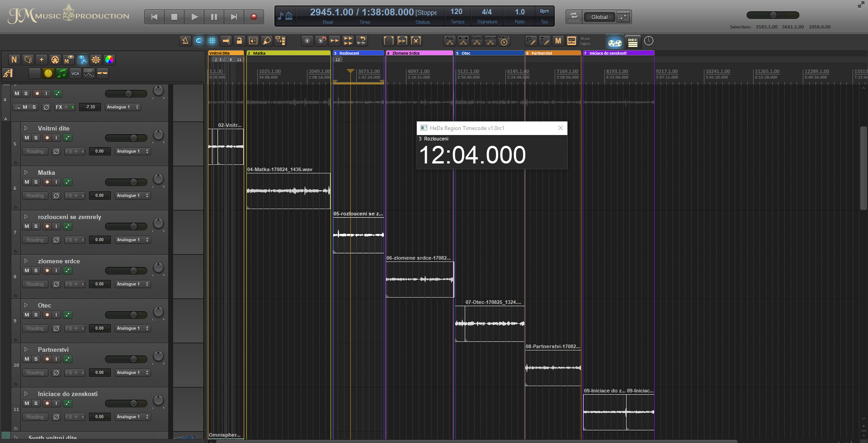This screenshot has width=868, height=443.
Task: Click the P pencil edit icon
Action: [x=531, y=41]
